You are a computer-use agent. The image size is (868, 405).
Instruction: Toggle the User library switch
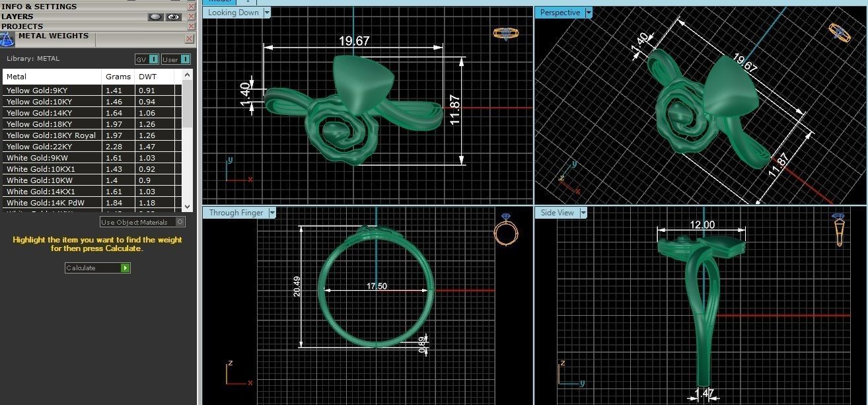[x=176, y=59]
